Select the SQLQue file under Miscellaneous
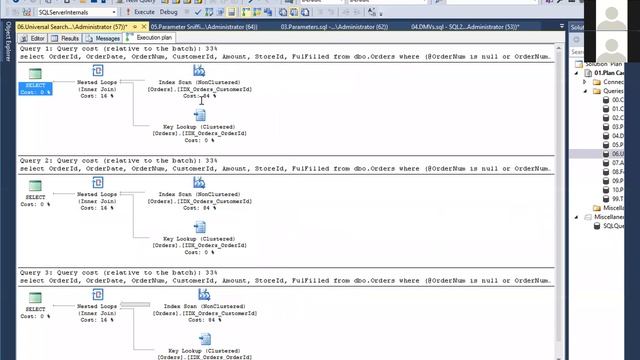 pyautogui.click(x=609, y=226)
